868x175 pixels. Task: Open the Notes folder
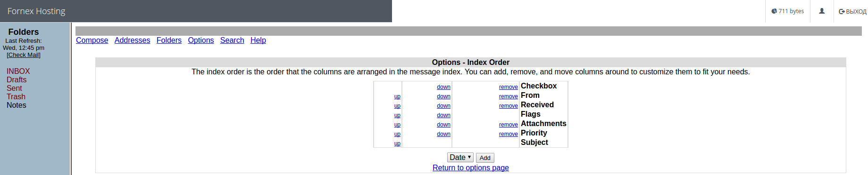(17, 105)
